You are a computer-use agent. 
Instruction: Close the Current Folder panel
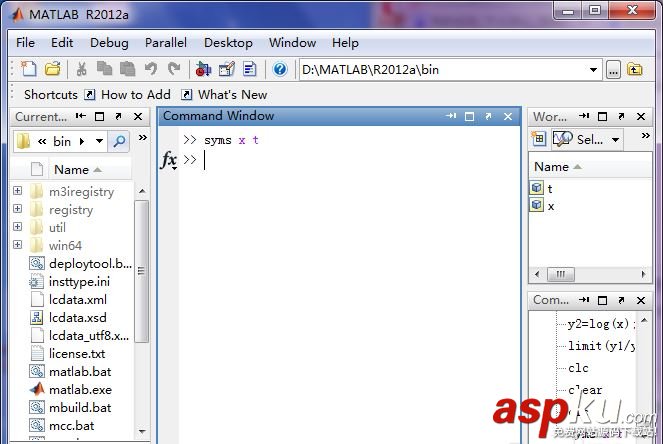tap(138, 117)
